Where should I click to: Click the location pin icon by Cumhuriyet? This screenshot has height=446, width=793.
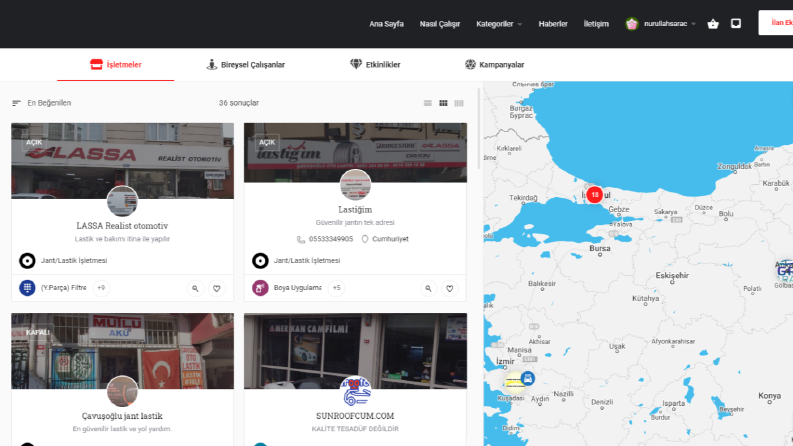click(x=365, y=239)
